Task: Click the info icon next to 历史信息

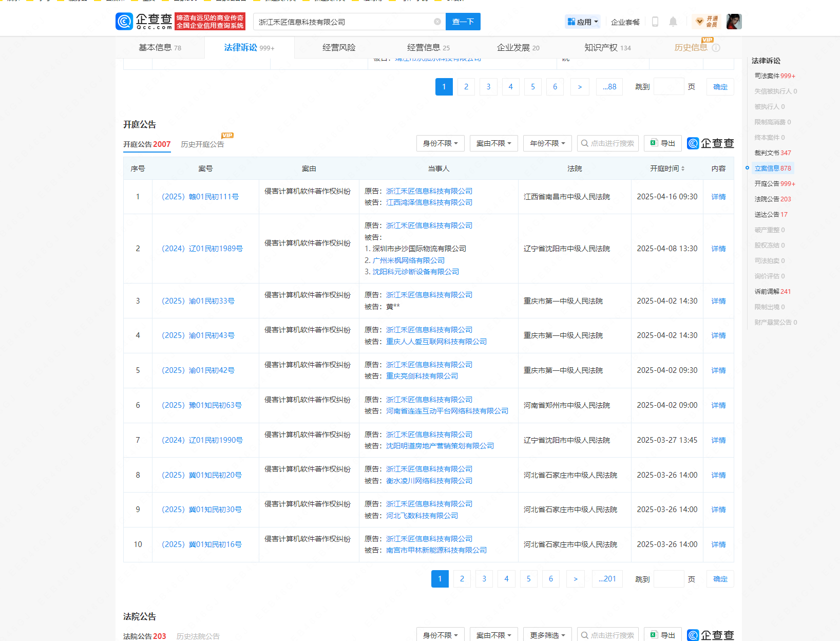Action: [x=716, y=48]
